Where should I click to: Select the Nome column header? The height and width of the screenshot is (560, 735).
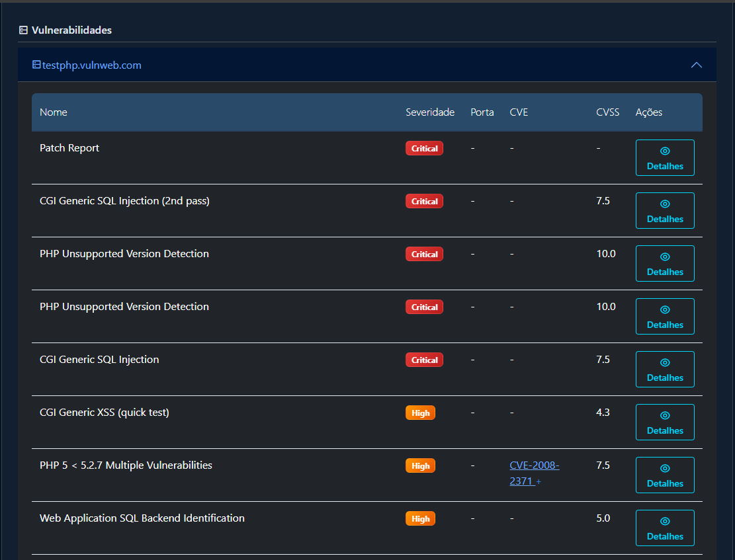click(54, 112)
